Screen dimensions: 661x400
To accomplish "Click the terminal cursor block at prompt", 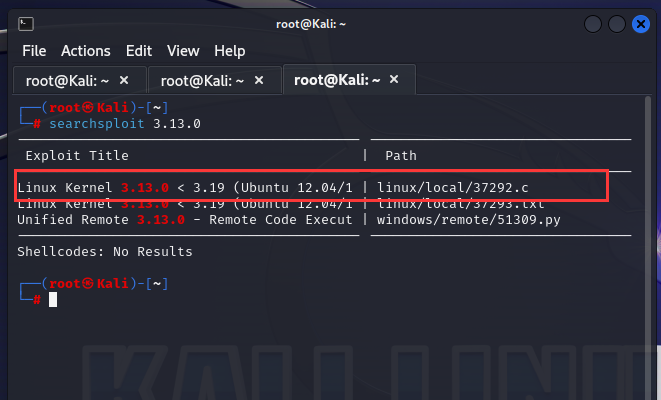I will click(53, 300).
